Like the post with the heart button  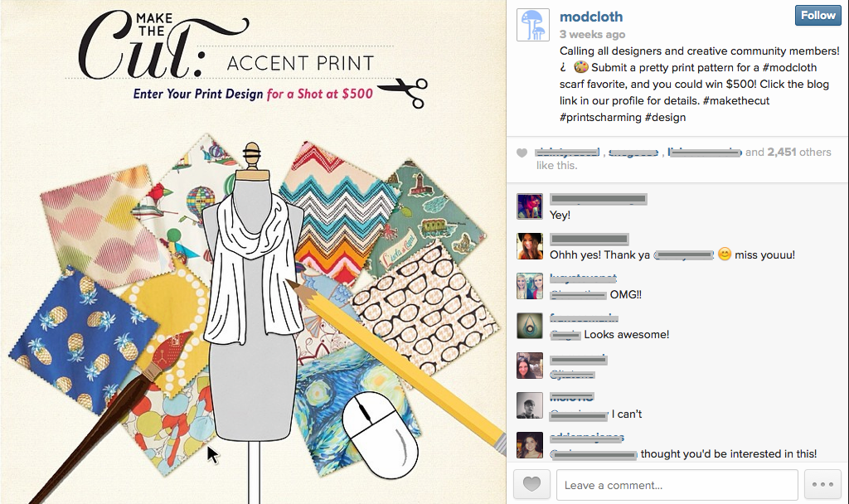(531, 485)
